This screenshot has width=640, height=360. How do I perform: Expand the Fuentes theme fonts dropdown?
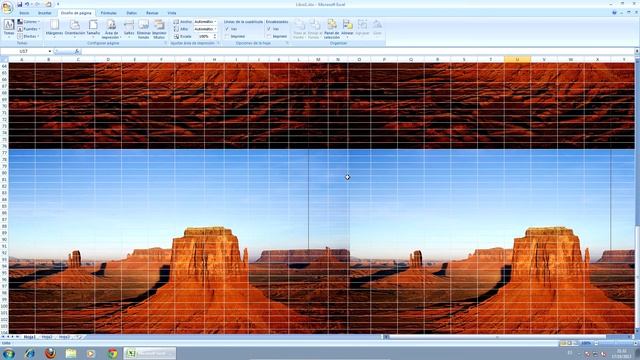coord(29,29)
